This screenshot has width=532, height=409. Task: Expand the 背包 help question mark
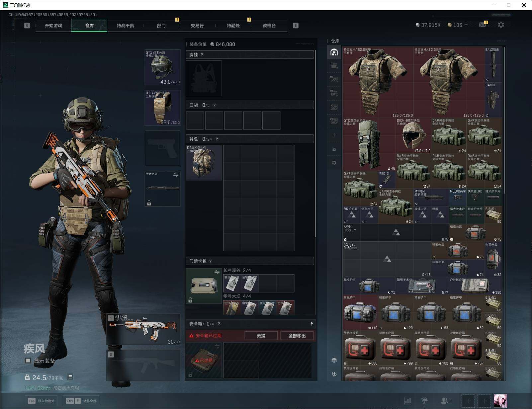[217, 139]
